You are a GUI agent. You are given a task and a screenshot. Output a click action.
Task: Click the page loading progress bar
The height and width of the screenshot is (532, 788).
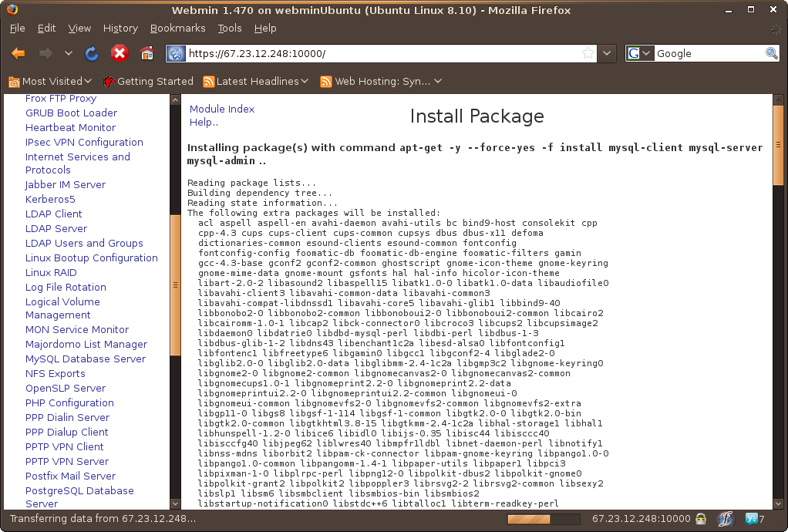[x=543, y=519]
